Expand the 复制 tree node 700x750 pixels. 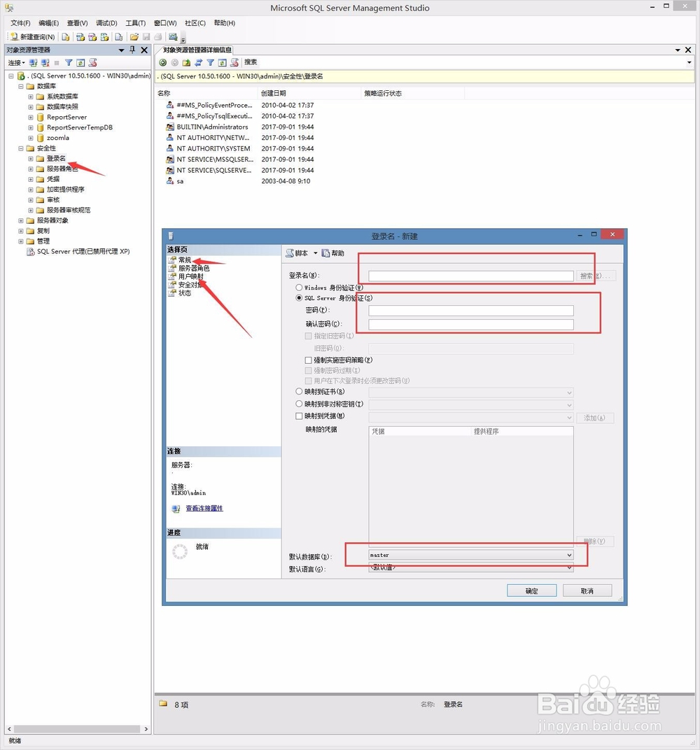21,231
